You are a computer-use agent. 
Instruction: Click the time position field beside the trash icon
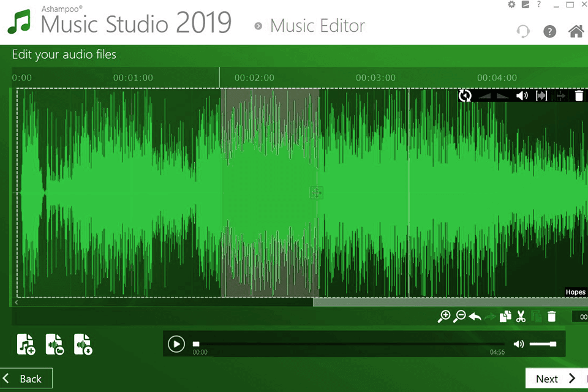pyautogui.click(x=580, y=317)
